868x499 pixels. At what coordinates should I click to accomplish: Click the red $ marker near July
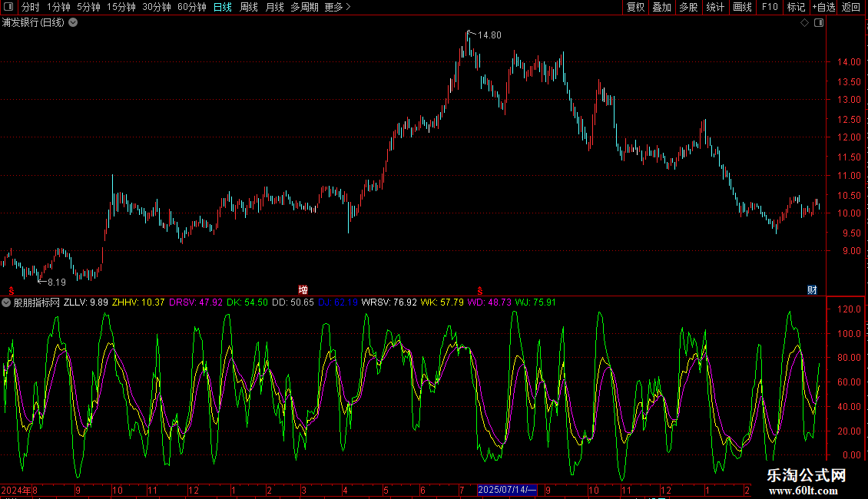480,290
